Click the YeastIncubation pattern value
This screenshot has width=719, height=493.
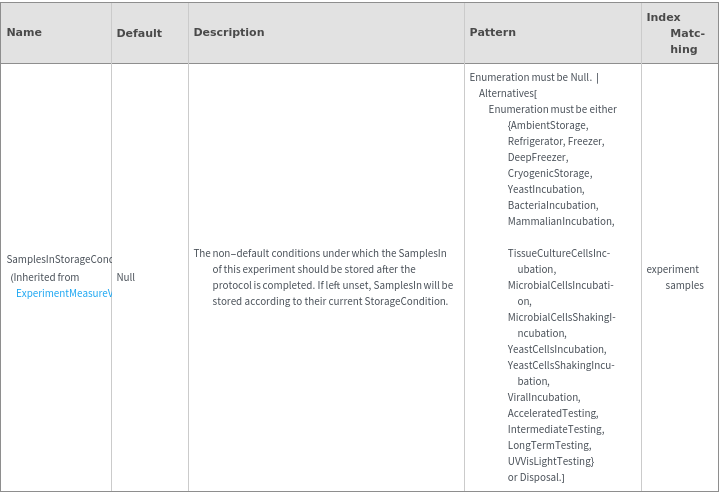(545, 189)
